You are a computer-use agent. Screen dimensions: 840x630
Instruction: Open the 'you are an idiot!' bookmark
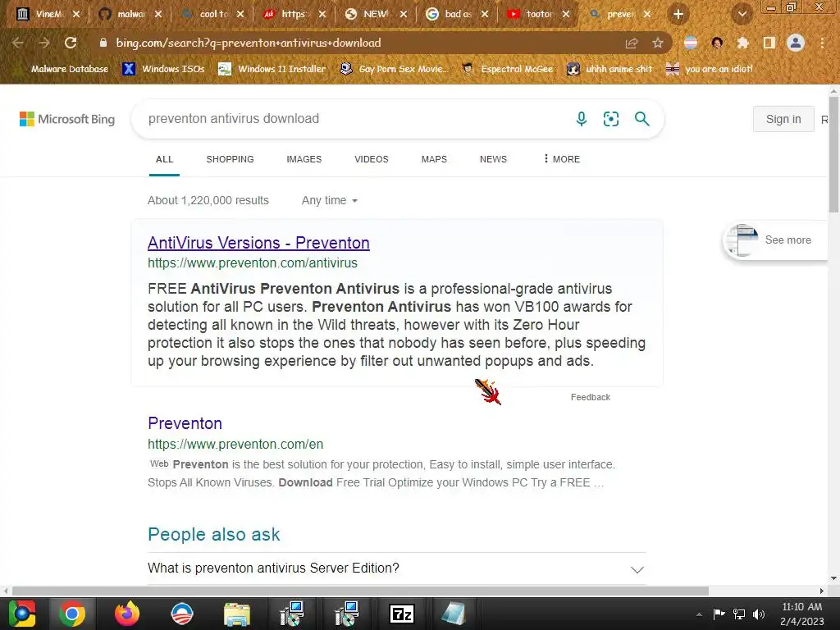(710, 69)
